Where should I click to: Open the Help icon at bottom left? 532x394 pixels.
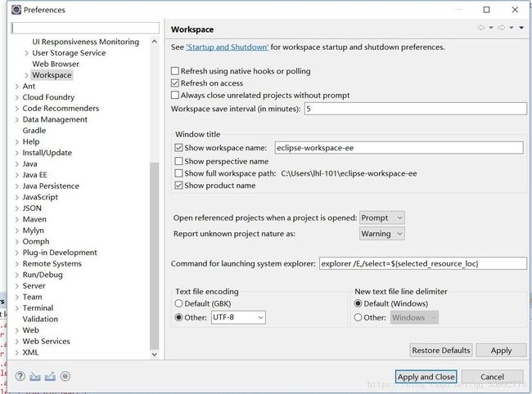click(20, 376)
